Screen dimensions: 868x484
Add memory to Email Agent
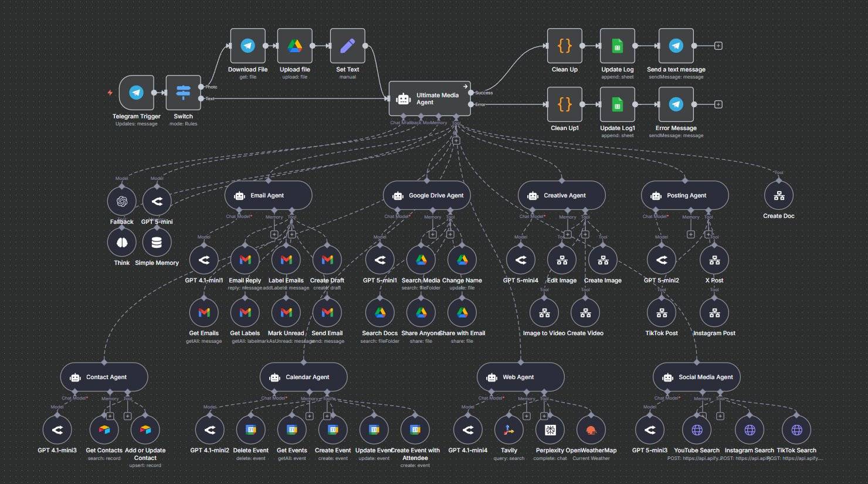tap(274, 234)
